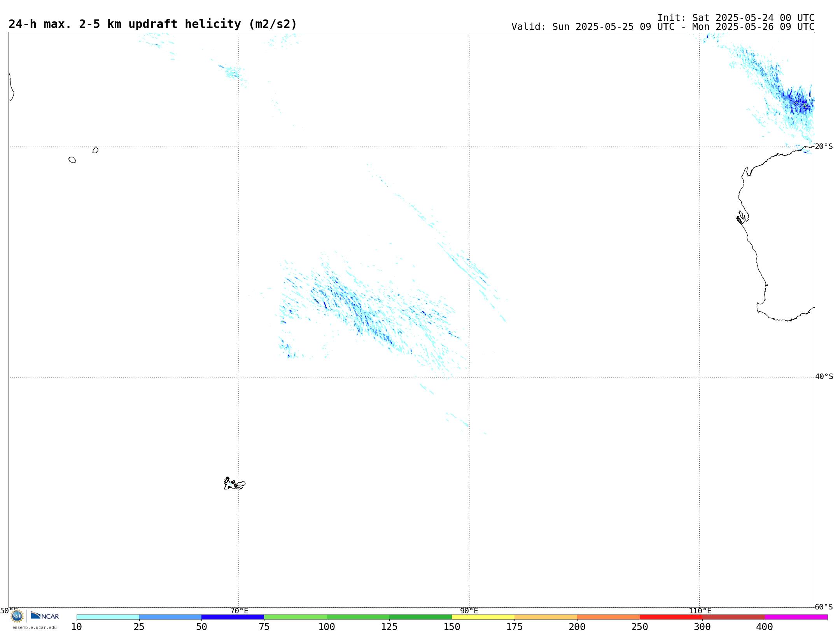Click the light green 75-100 color swatch
The image size is (840, 632).
296,617
